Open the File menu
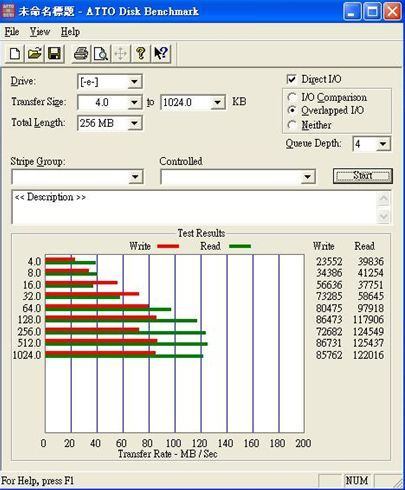405x490 pixels. [x=12, y=32]
